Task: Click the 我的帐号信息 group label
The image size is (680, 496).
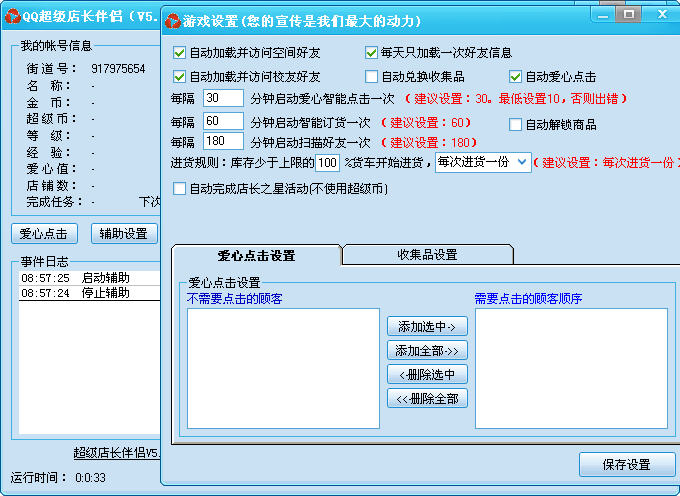Action: tap(56, 46)
